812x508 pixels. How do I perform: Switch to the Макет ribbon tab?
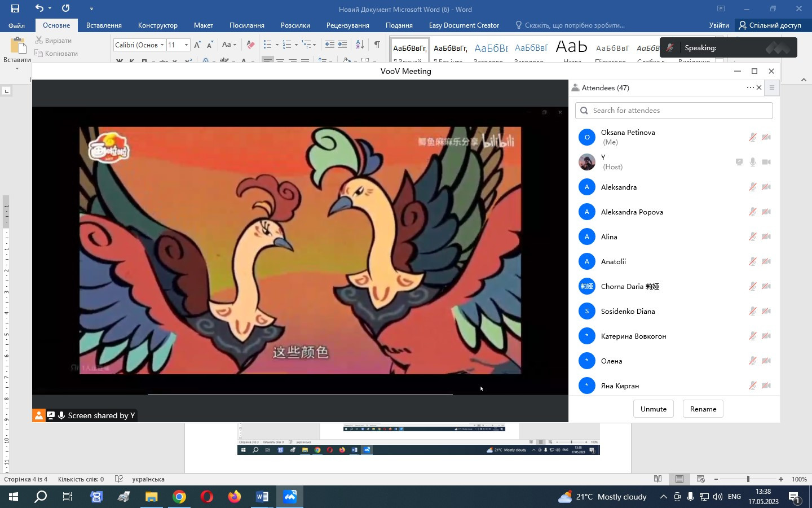(204, 25)
